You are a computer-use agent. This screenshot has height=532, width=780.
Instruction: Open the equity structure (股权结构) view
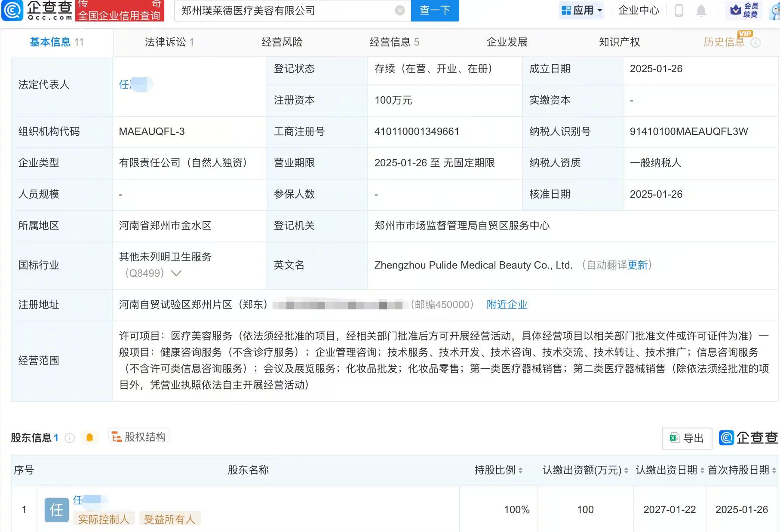tap(139, 437)
